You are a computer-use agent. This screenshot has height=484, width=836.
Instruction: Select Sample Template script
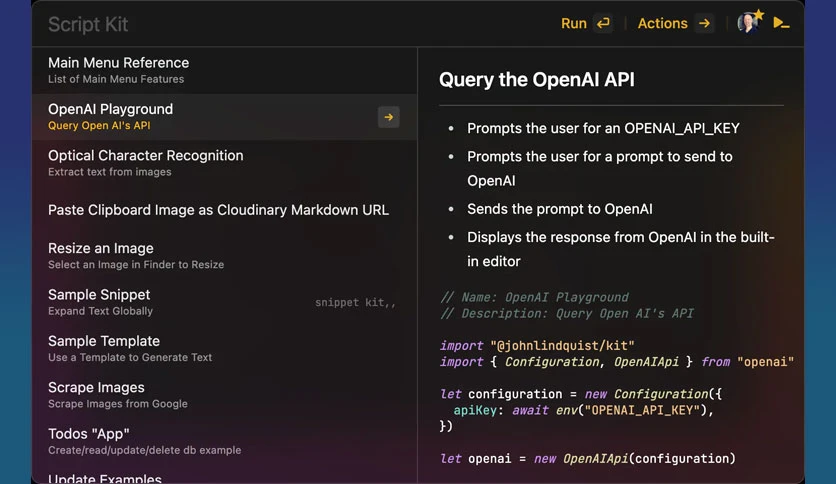coord(224,349)
